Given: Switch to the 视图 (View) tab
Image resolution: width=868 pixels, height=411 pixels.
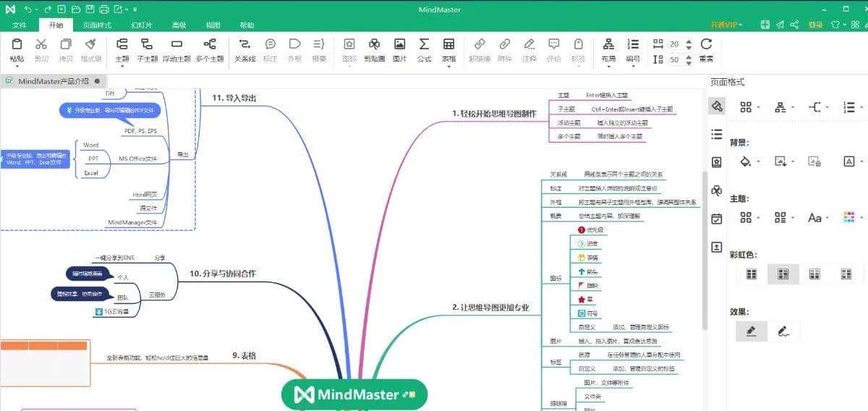Looking at the screenshot, I should [213, 25].
